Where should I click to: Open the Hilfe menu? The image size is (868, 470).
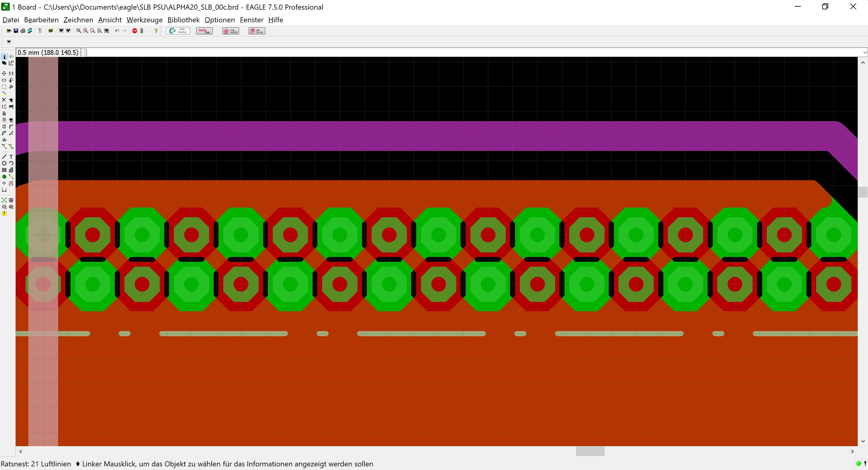276,20
